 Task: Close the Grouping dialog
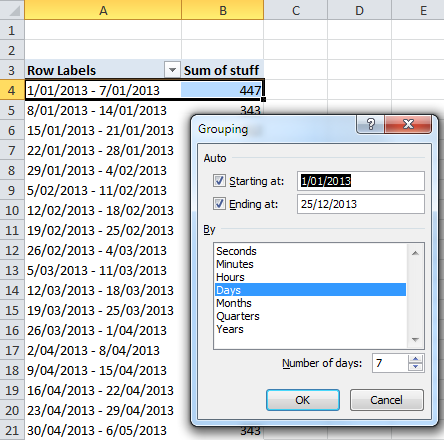(408, 124)
